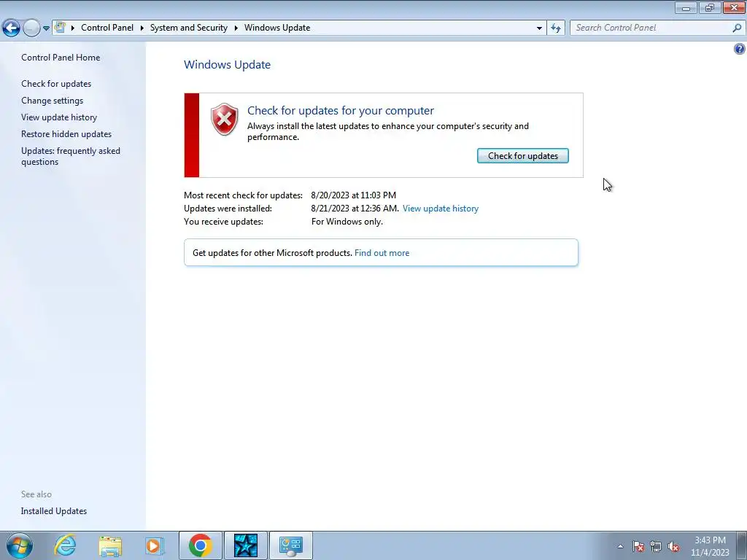Minimize the Windows Update window

[x=686, y=7]
